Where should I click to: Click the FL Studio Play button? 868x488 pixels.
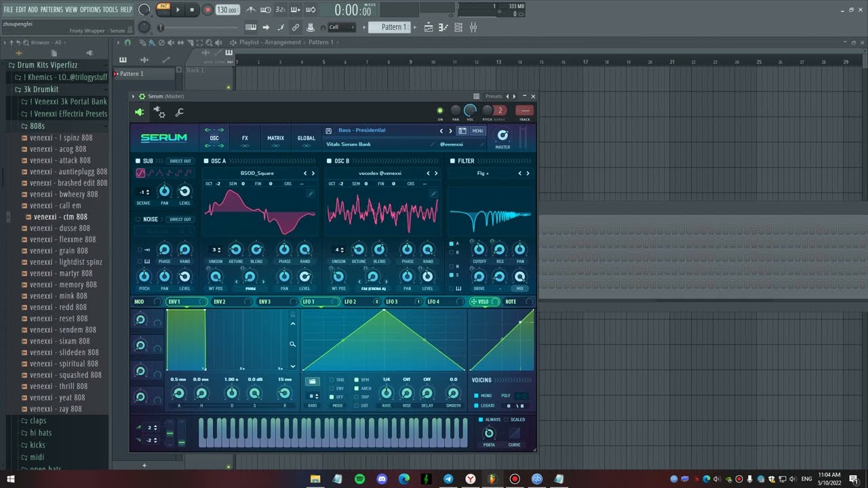click(x=178, y=9)
